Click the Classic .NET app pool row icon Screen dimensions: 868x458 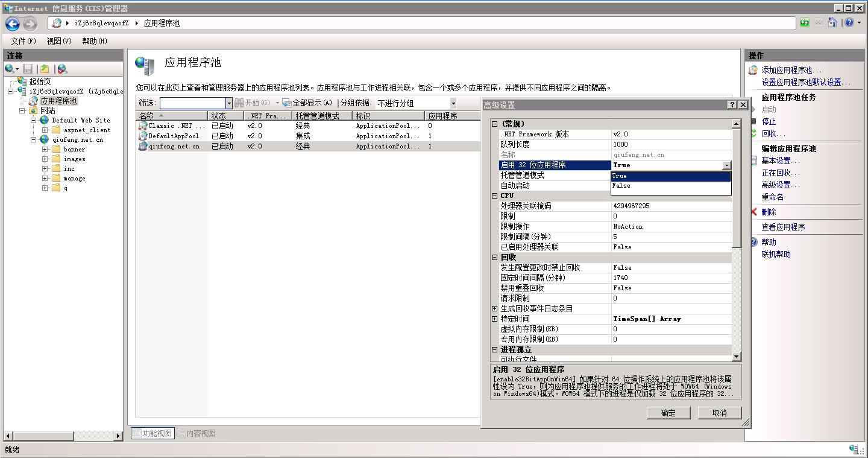coord(143,126)
